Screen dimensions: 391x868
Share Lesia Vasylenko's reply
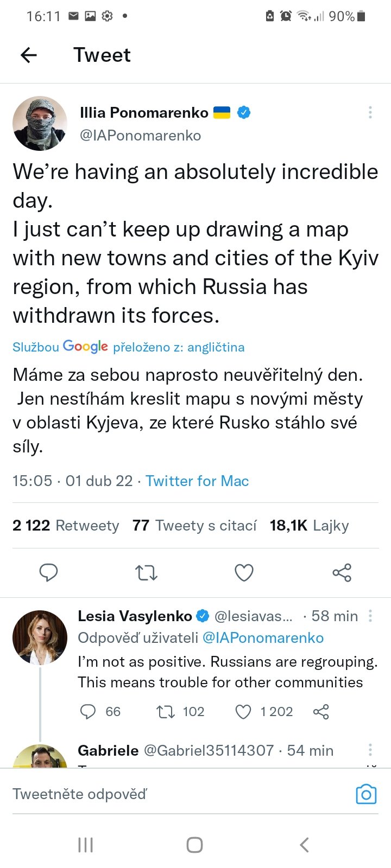tap(321, 711)
